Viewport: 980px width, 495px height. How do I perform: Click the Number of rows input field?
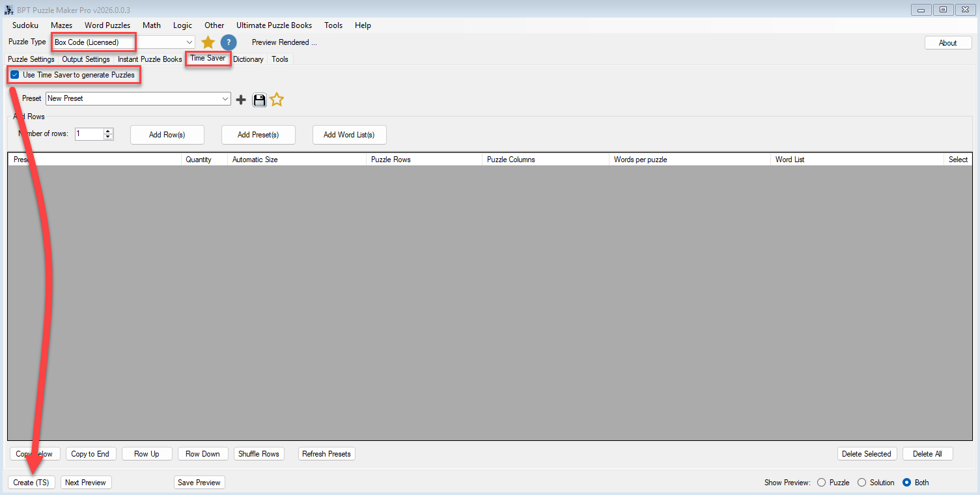pos(89,134)
